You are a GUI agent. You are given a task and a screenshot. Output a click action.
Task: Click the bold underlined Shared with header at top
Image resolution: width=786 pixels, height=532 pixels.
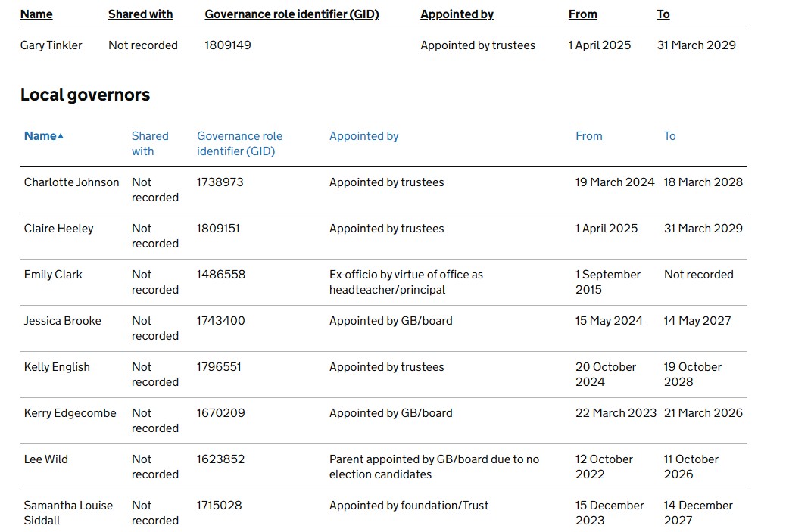pyautogui.click(x=140, y=14)
